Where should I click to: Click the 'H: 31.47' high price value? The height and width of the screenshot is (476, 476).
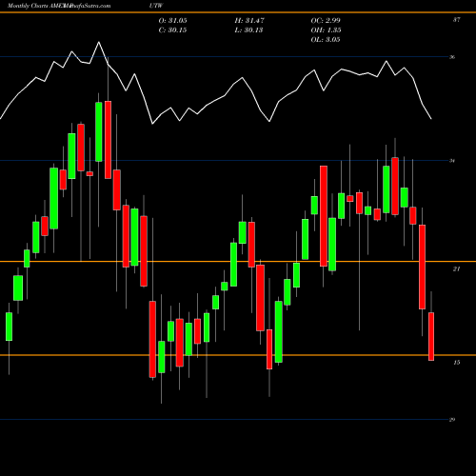point(249,21)
